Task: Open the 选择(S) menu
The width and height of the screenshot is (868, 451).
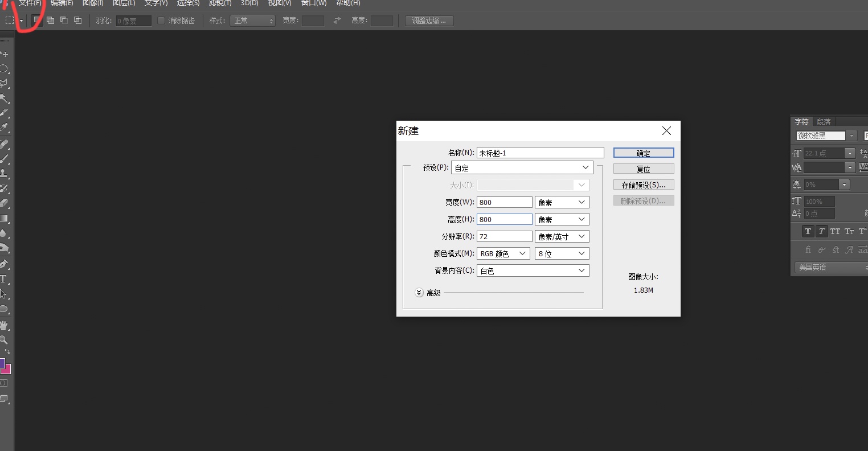Action: [189, 3]
